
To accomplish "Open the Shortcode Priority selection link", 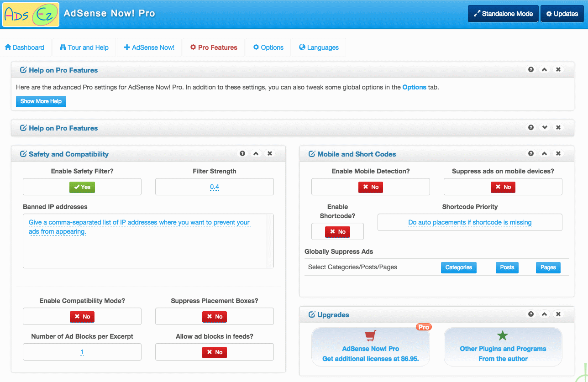I will 470,223.
